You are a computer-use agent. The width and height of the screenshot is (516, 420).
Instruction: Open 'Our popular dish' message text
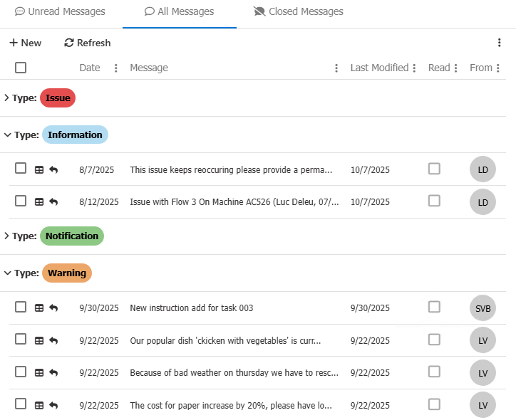coord(225,340)
